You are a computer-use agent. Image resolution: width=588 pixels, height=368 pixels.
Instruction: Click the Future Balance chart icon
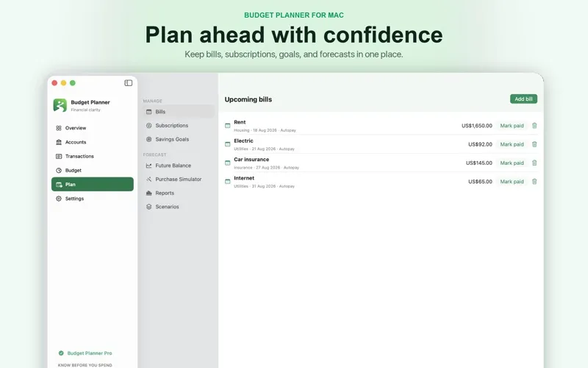coord(149,165)
